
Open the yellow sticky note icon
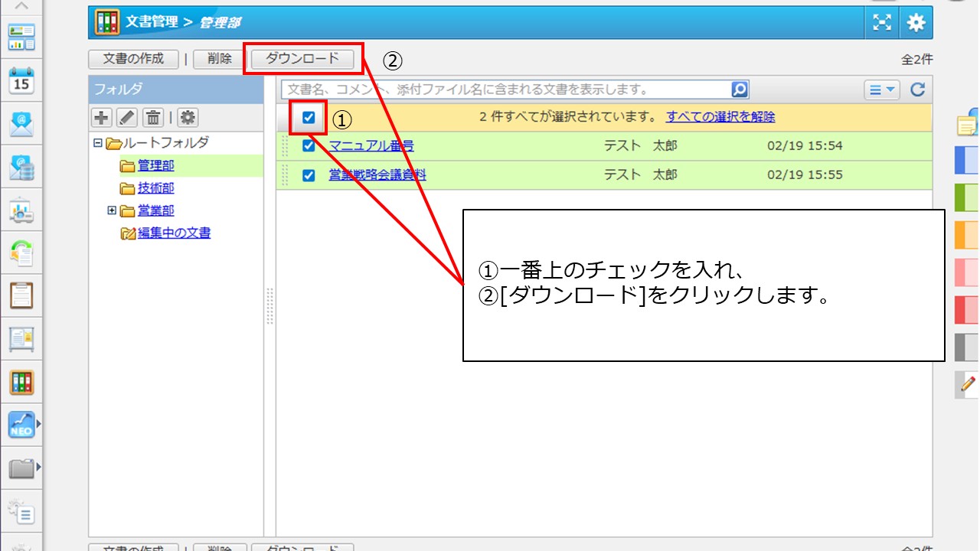coord(969,122)
